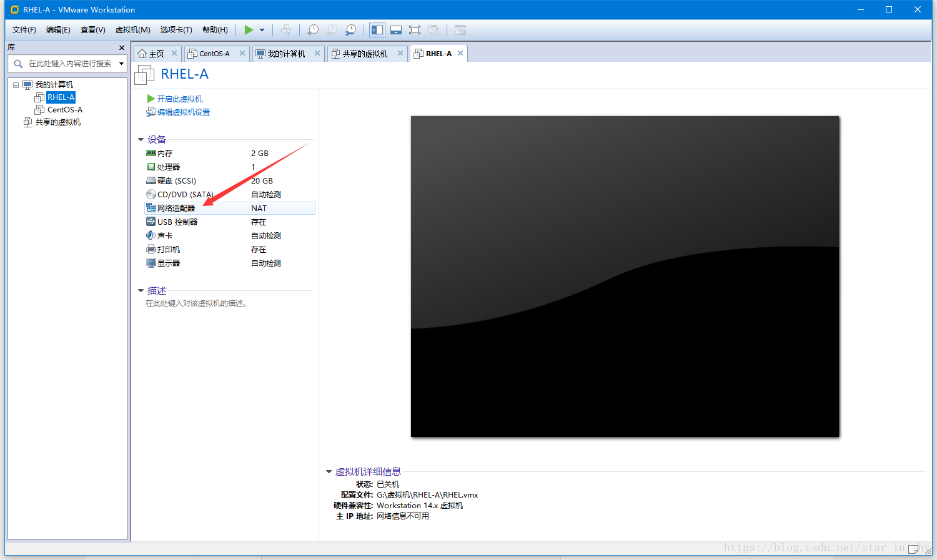Click the revert to snapshot icon
This screenshot has width=937, height=560.
pos(332,30)
